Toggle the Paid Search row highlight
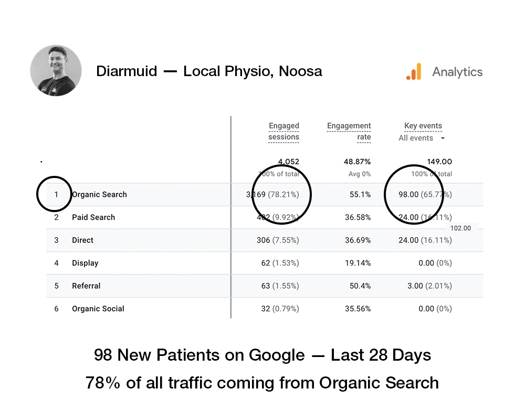525x420 pixels. click(x=93, y=217)
